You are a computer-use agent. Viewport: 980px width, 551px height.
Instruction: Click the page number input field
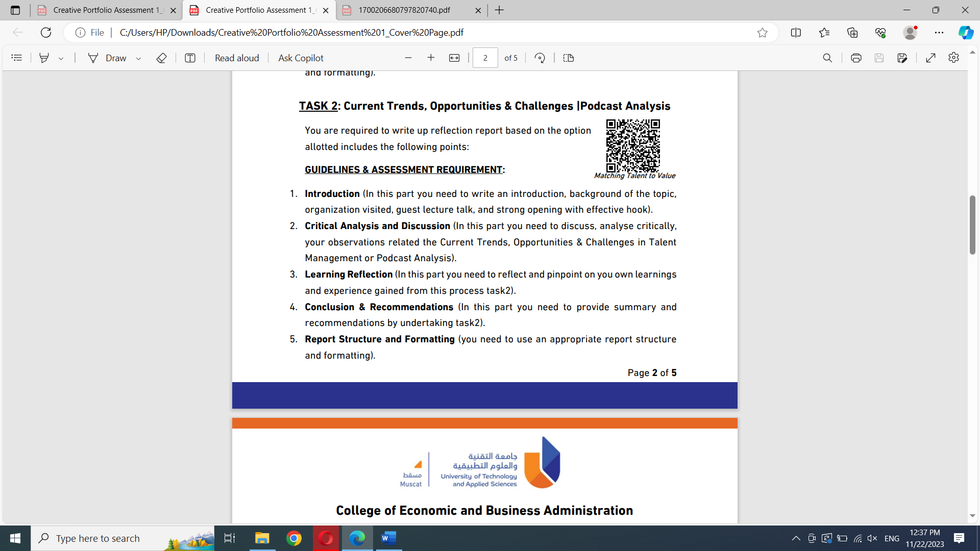[x=485, y=58]
